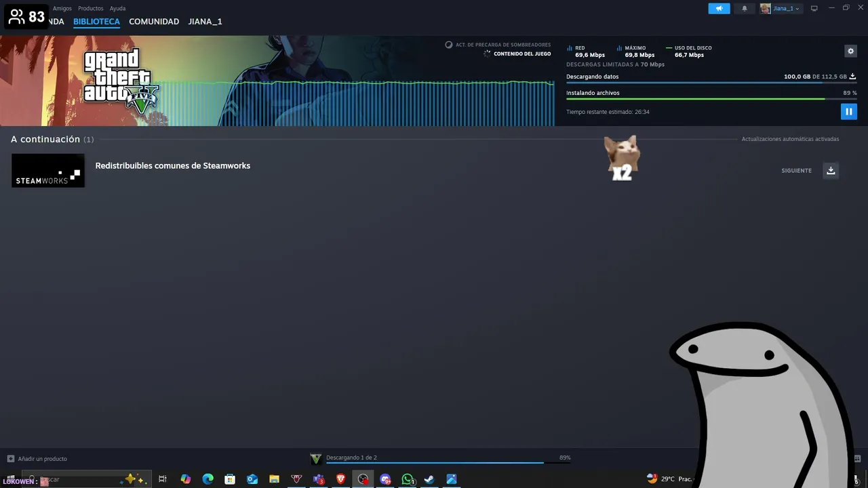Open Microsoft Teams from the taskbar

(319, 479)
